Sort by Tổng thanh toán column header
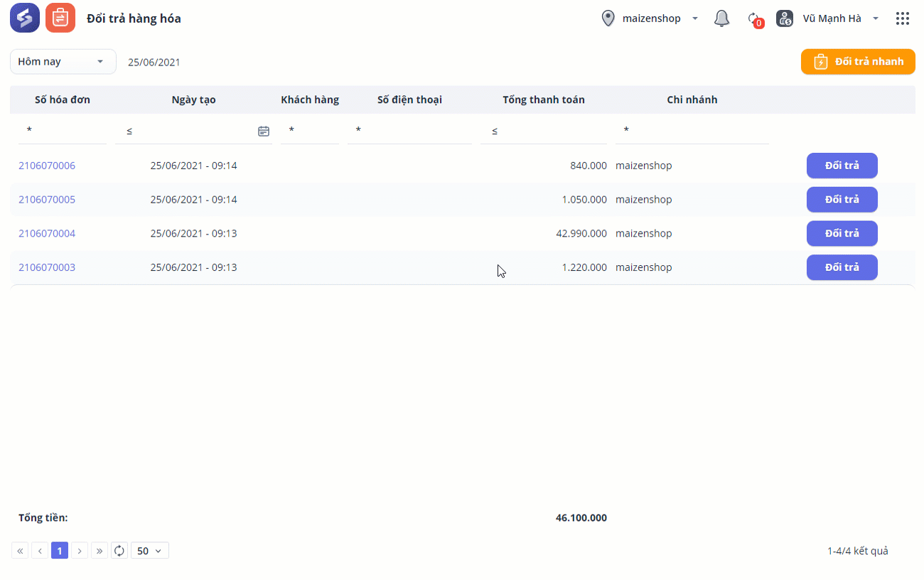Screen dimensions: 924x580 544,100
